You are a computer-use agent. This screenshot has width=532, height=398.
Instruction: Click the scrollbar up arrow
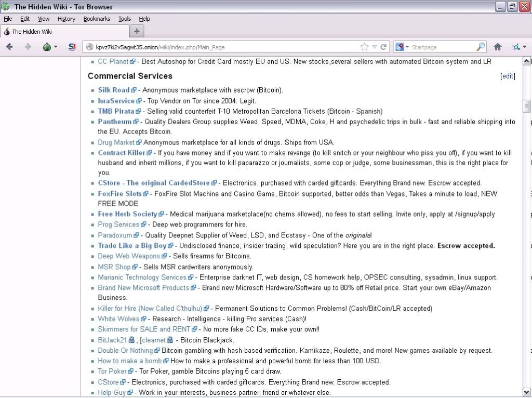tap(527, 61)
